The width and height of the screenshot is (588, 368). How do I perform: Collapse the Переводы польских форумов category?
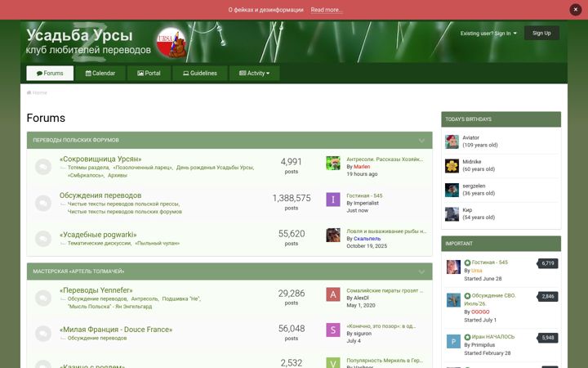click(x=422, y=141)
